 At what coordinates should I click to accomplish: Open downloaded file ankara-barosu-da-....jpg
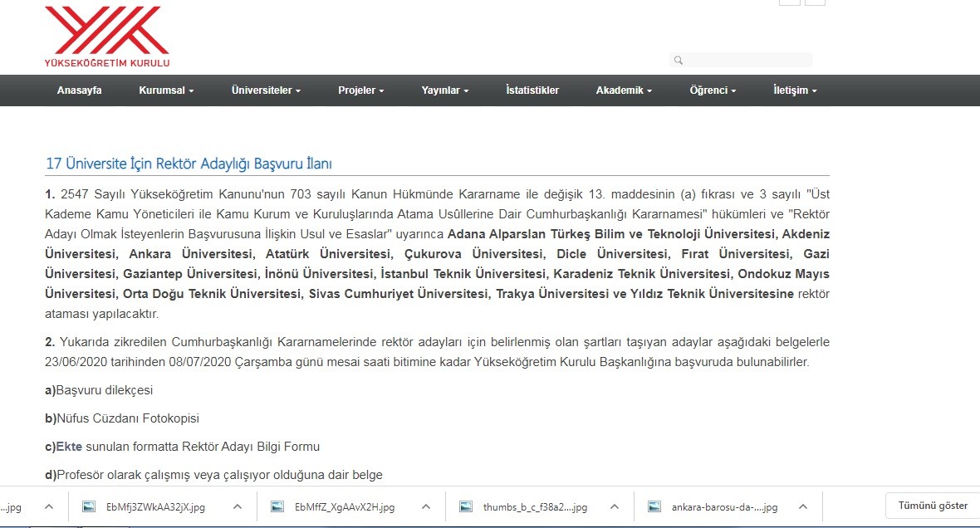click(x=724, y=507)
